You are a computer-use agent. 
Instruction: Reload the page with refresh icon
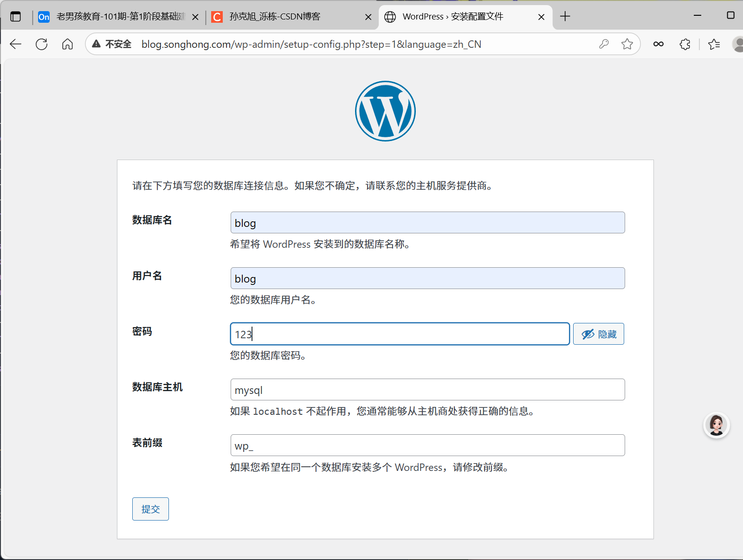(x=42, y=44)
